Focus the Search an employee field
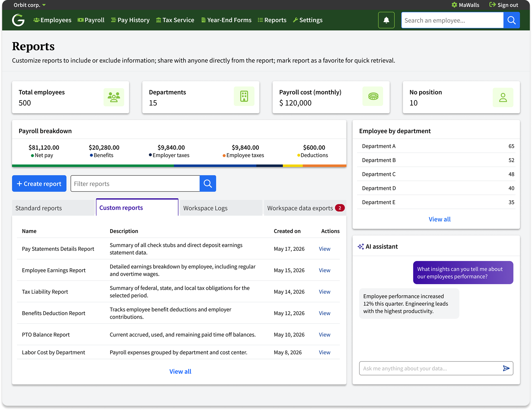Viewport: 532px width, 410px height. [x=452, y=20]
